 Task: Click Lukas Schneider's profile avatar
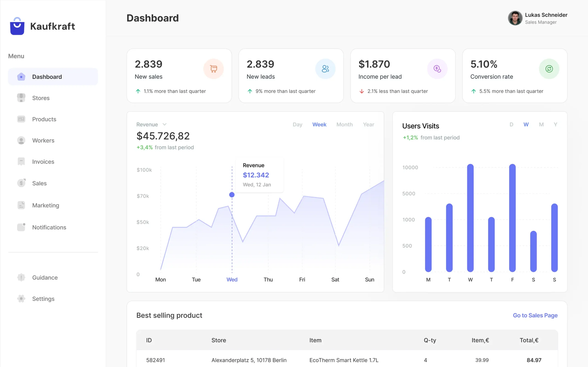coord(515,18)
